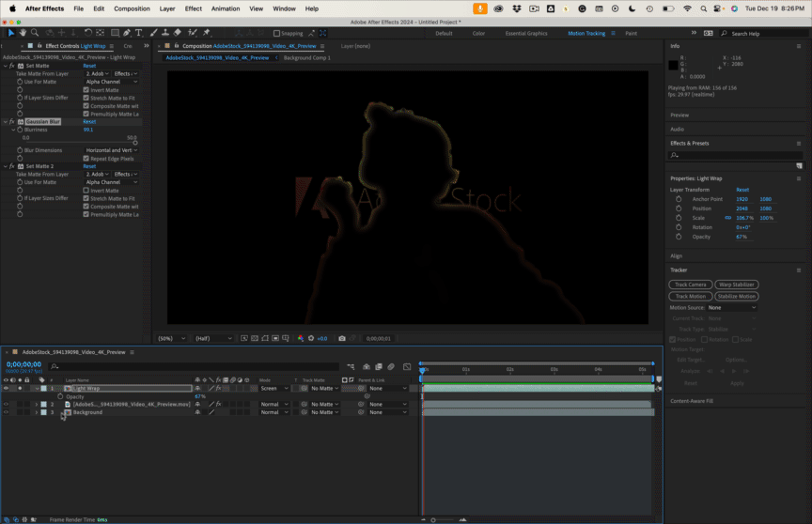Click the Wi-Fi menu bar icon

point(687,8)
